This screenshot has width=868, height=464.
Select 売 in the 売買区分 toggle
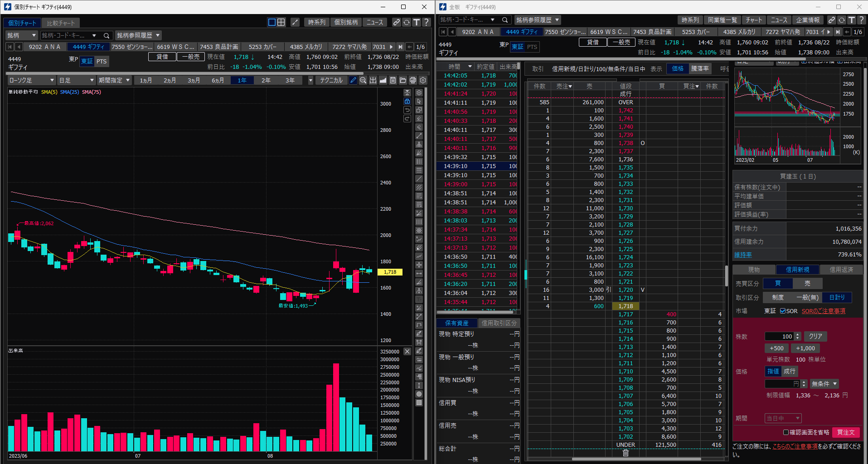click(807, 284)
